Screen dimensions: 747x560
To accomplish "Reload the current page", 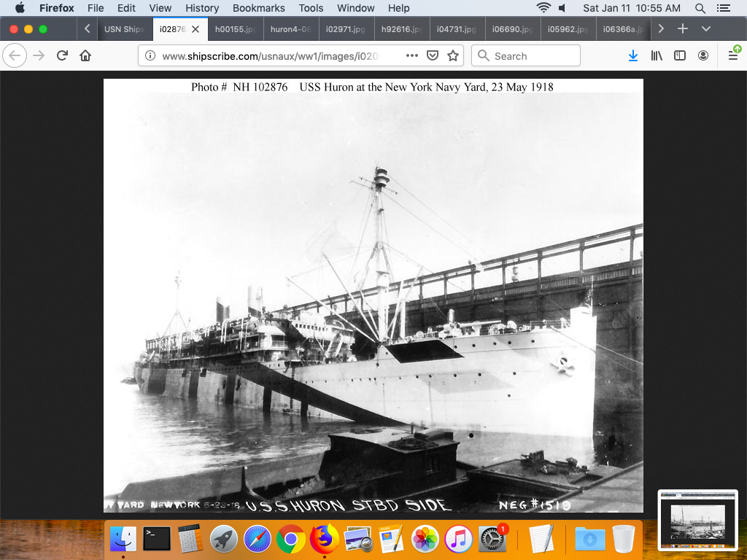I will coord(63,56).
